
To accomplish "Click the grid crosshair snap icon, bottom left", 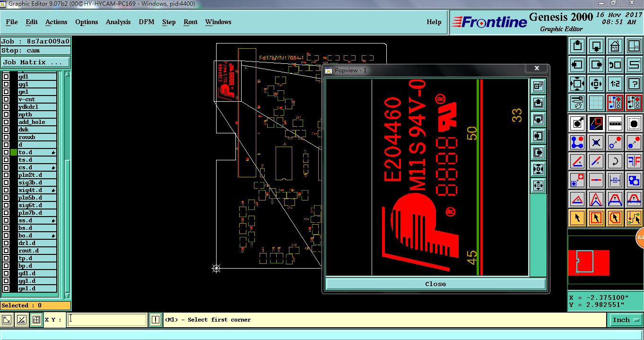I will (x=36, y=320).
